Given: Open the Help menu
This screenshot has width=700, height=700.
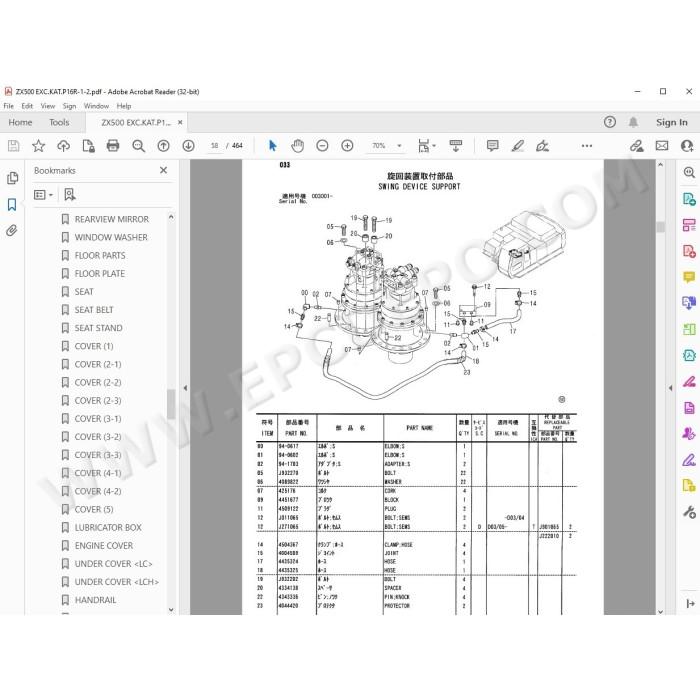Looking at the screenshot, I should point(124,106).
